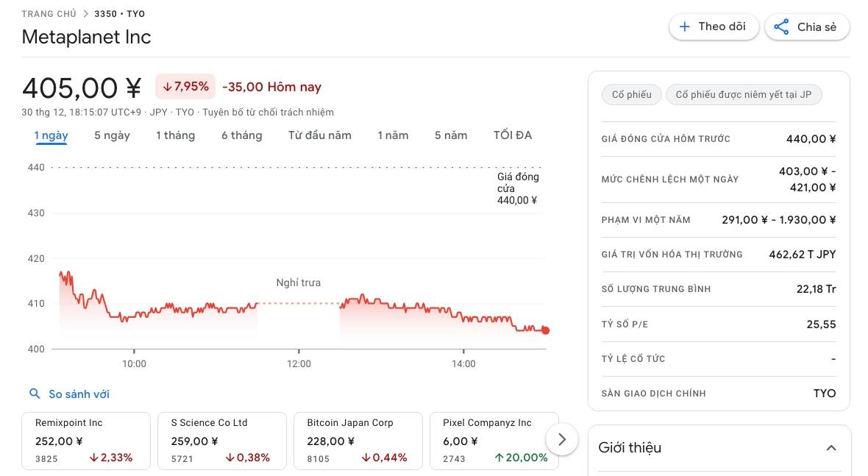
Task: Click the share icon on Chia sẻ
Action: (x=782, y=27)
